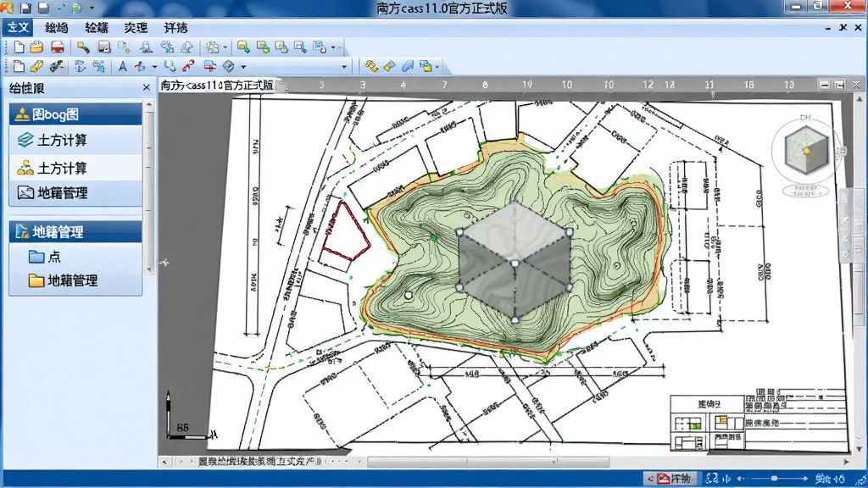Image resolution: width=868 pixels, height=488 pixels.
Task: Click the blue A text tool icon
Action: (122, 66)
